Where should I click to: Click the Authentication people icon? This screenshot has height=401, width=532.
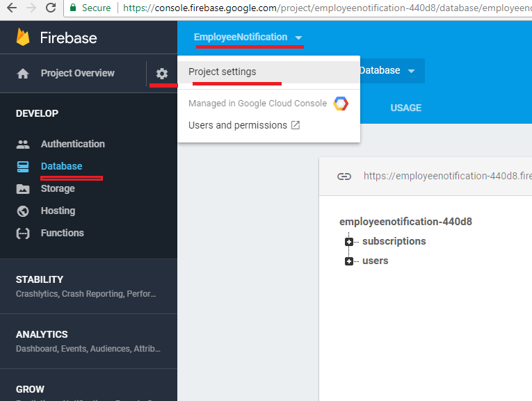click(23, 145)
